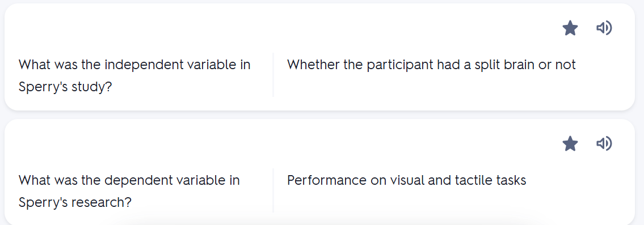This screenshot has height=225, width=644.
Task: Star the independent variable flashcard
Action: [570, 28]
